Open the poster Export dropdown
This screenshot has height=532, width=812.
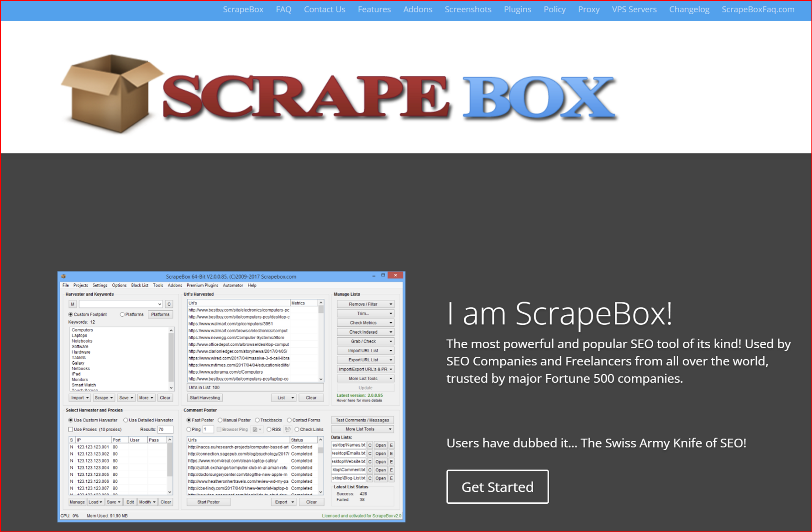[283, 502]
